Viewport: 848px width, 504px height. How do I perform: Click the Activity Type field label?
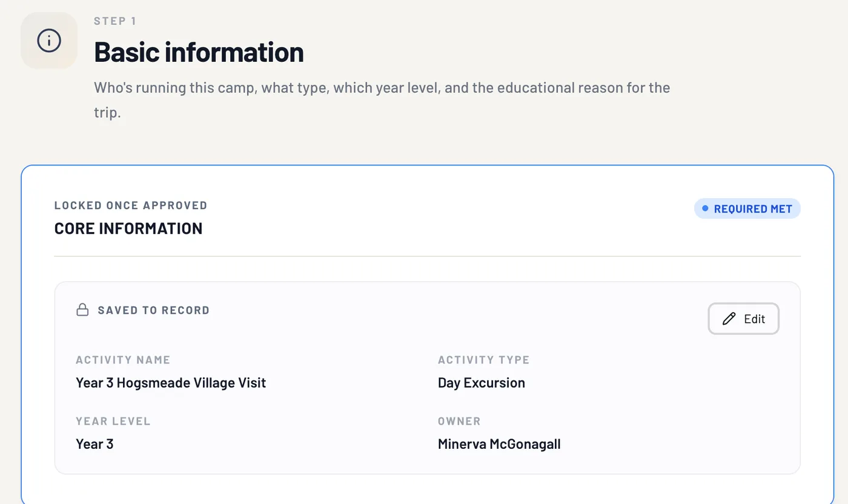(x=484, y=360)
